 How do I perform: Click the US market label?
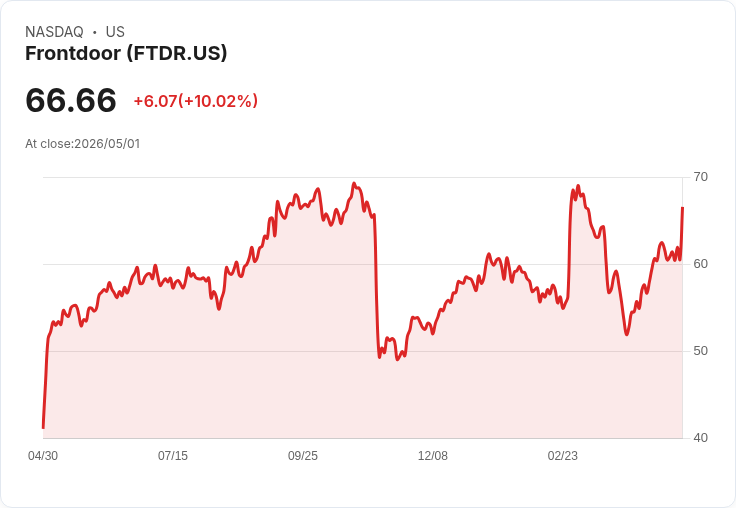(115, 31)
